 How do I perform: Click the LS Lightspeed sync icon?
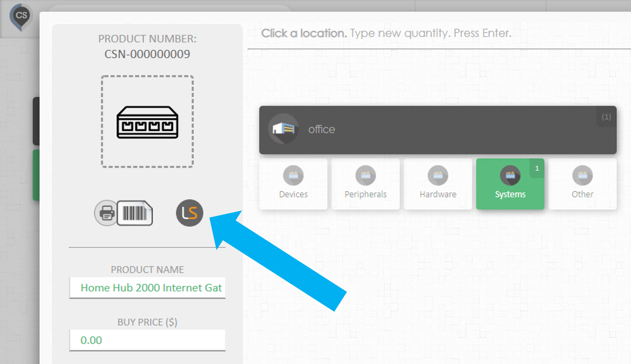189,213
